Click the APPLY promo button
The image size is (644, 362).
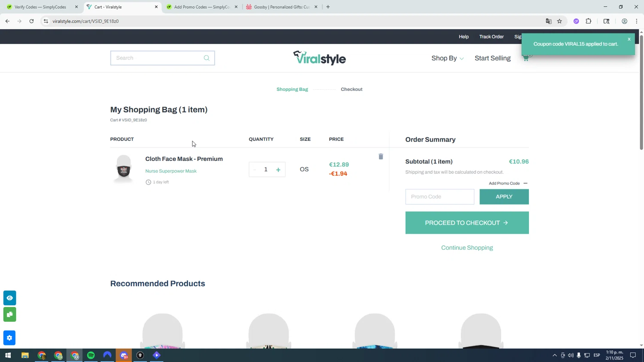[504, 197]
